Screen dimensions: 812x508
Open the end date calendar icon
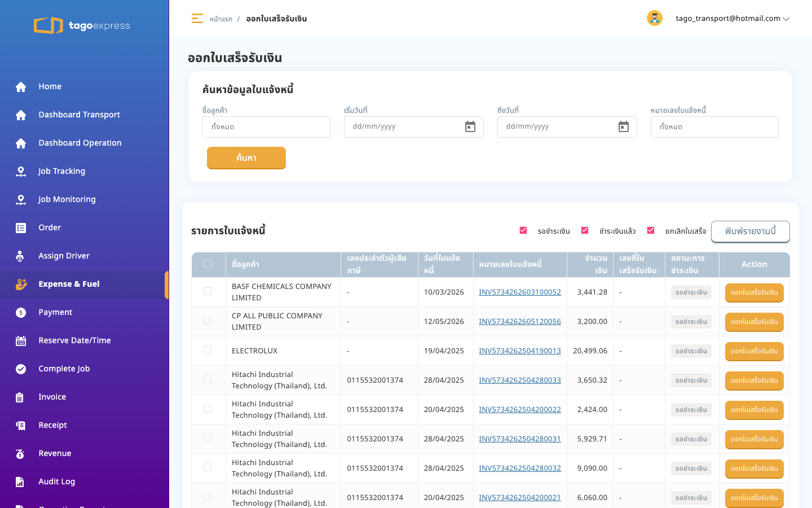[624, 126]
